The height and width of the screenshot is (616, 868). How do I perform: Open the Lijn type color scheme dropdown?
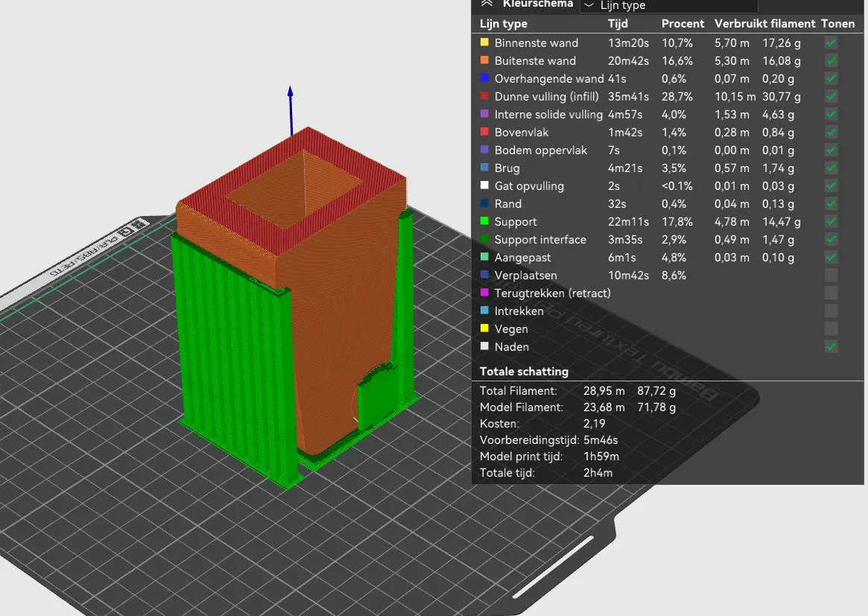pyautogui.click(x=668, y=5)
